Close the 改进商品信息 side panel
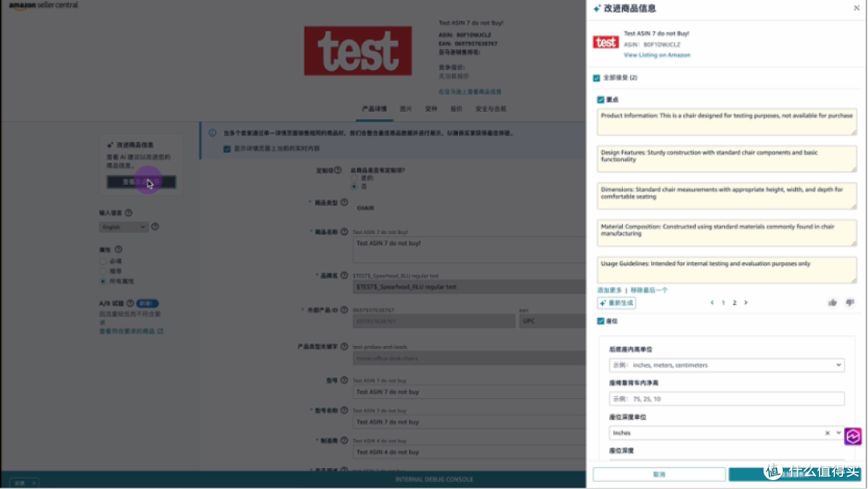This screenshot has width=868, height=489. 857,8
